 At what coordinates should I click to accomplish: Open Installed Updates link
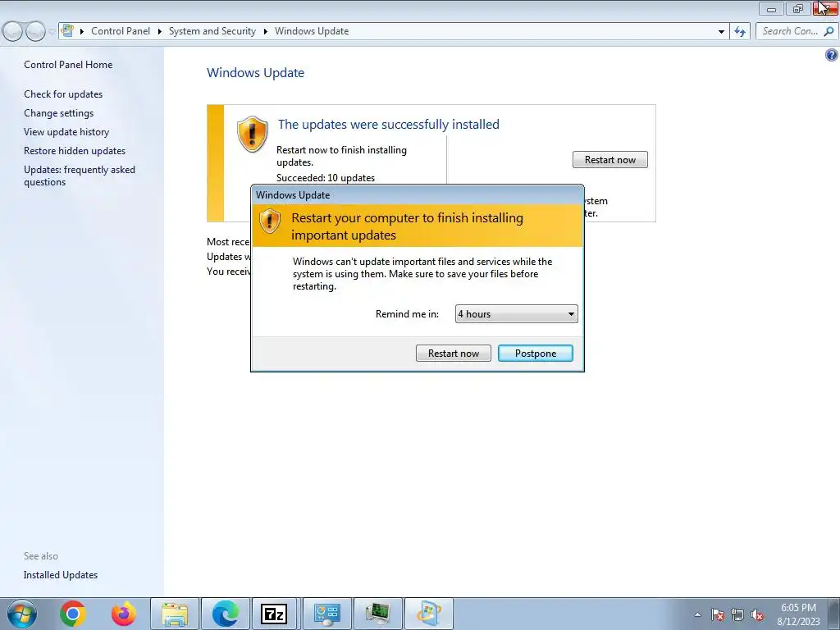(x=61, y=575)
